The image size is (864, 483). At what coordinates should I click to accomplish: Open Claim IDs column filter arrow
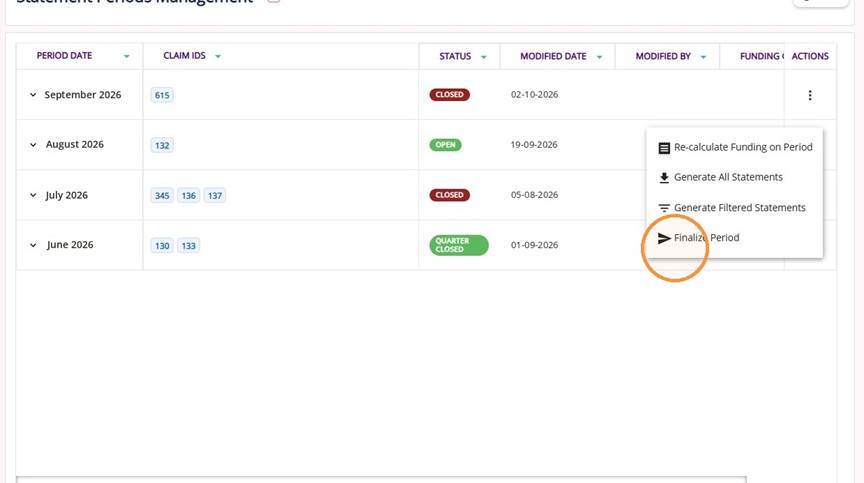(218, 56)
